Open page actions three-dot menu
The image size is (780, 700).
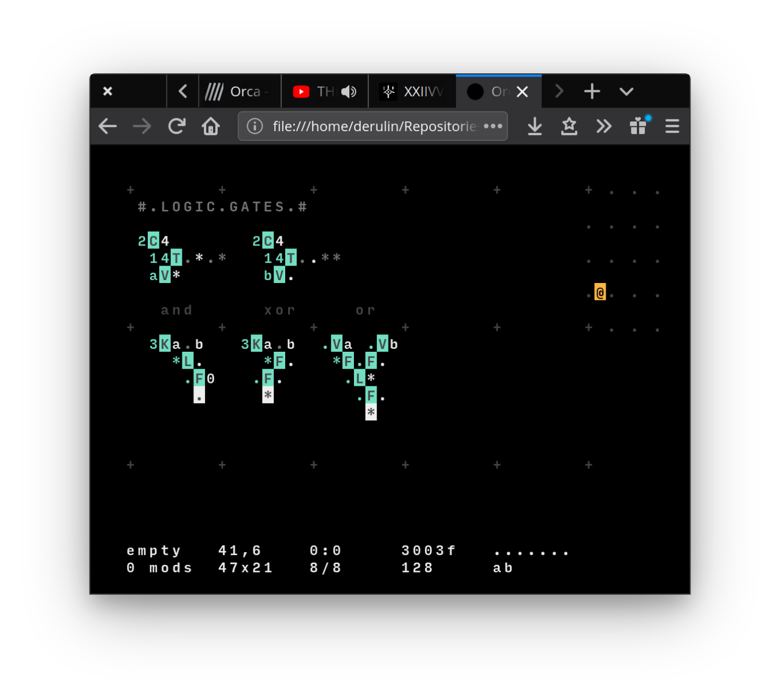point(493,126)
